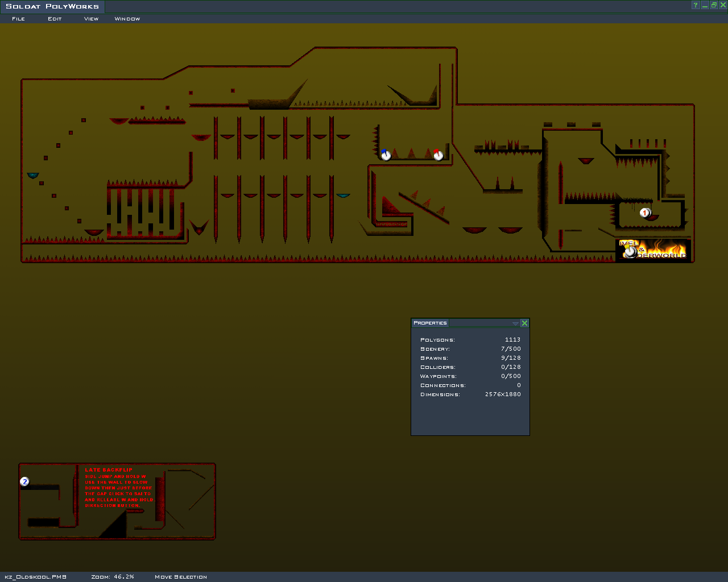The image size is (728, 582).
Task: Click the Move Selection status label
Action: pos(181,577)
